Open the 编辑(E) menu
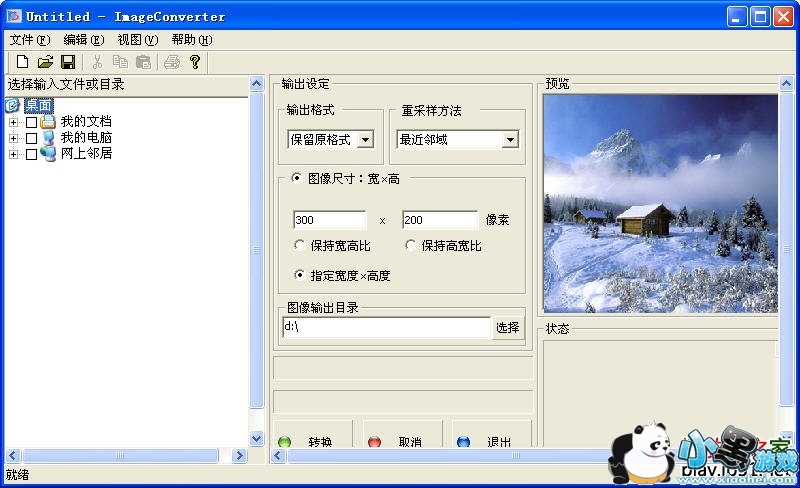This screenshot has width=800, height=488. [84, 40]
